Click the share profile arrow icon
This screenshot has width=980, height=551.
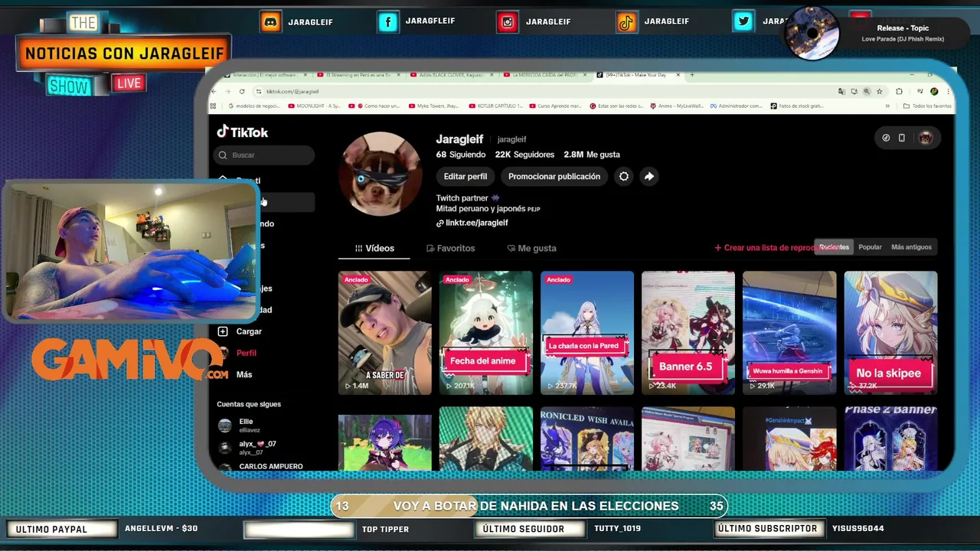pos(648,176)
